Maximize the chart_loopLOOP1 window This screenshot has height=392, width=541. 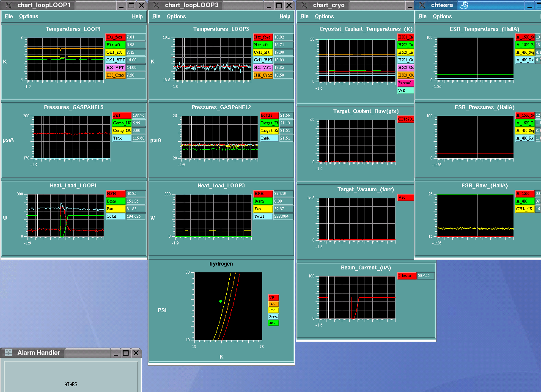pos(131,5)
